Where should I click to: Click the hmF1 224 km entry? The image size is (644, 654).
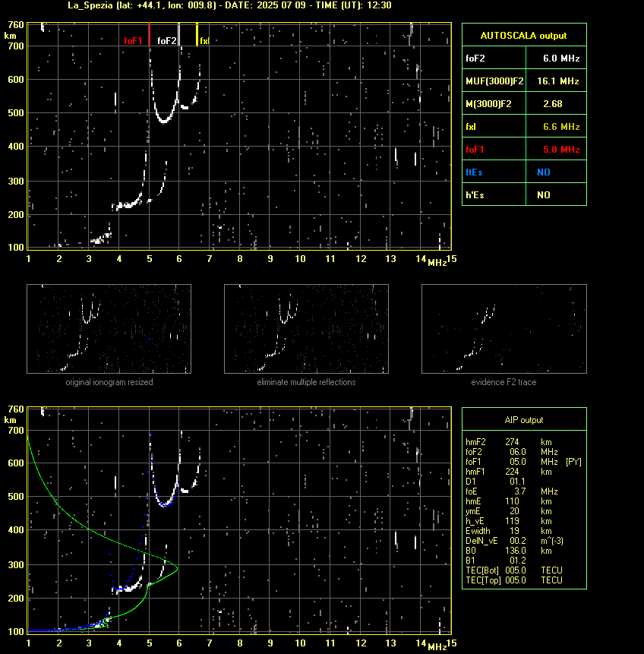(x=509, y=472)
